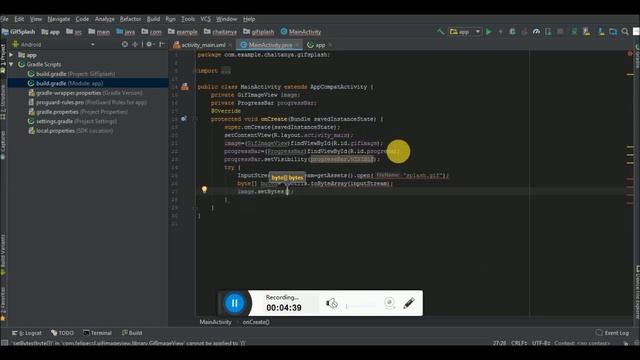Open the app run configuration dropdown

[465, 31]
